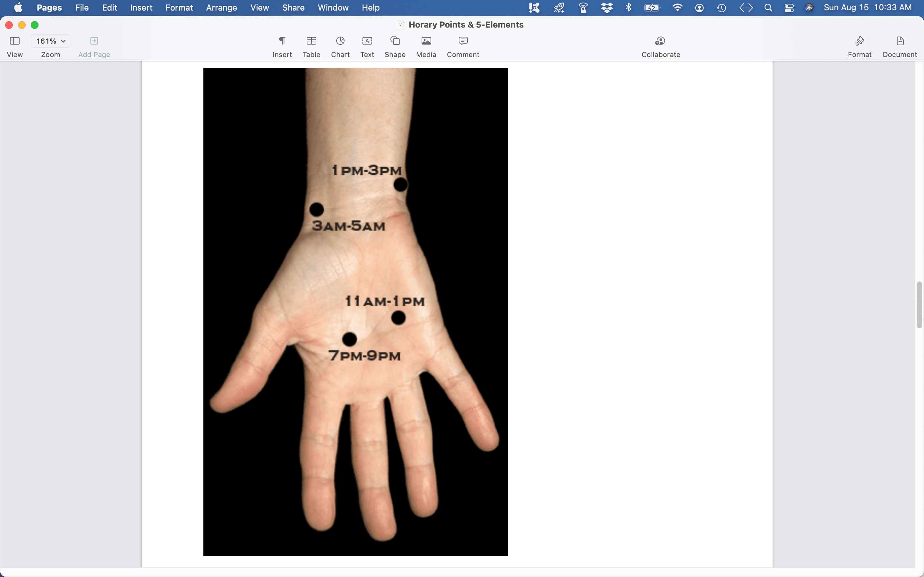Open the Format menu in menu bar
The width and height of the screenshot is (924, 577).
click(x=179, y=8)
